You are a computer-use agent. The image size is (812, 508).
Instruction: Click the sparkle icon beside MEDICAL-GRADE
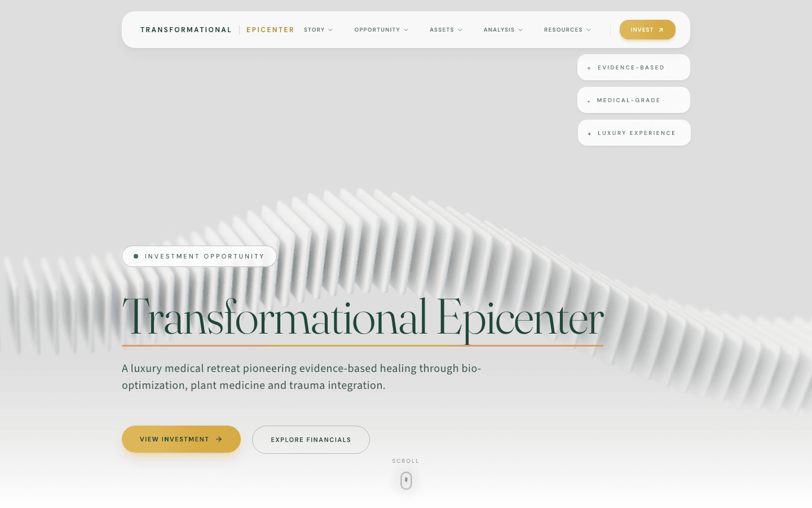tap(589, 100)
